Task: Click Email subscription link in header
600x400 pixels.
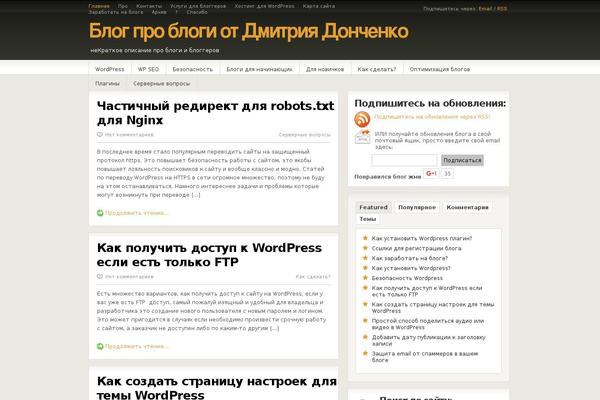Action: pos(485,8)
